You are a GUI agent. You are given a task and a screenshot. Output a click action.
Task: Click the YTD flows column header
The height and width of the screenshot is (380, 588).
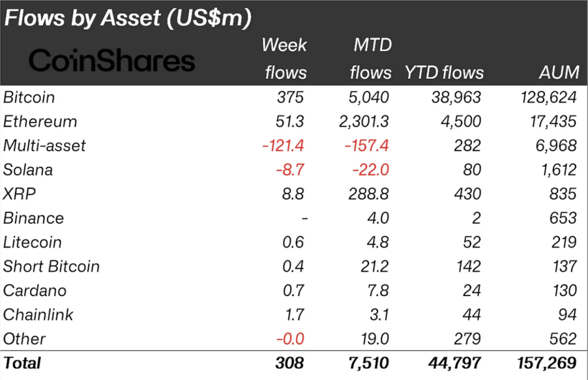[x=444, y=73]
